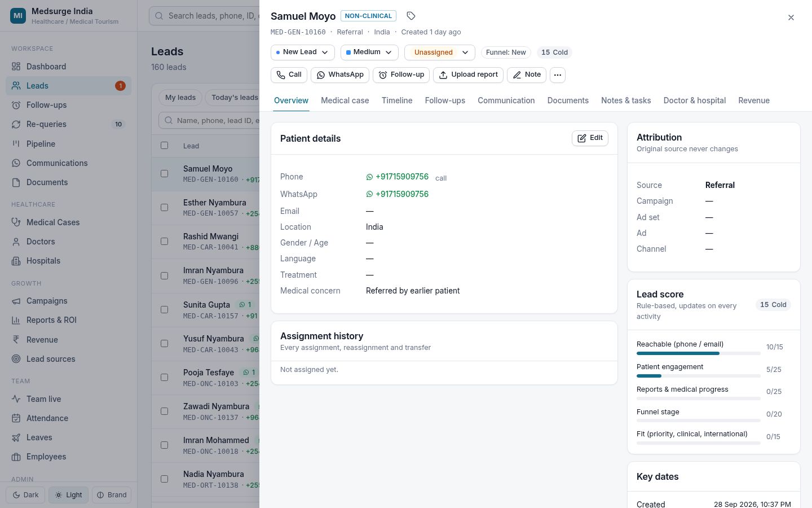Tick the checkbox for Pooja Tesfaye row
Viewport: 812px width, 508px height.
click(x=165, y=377)
